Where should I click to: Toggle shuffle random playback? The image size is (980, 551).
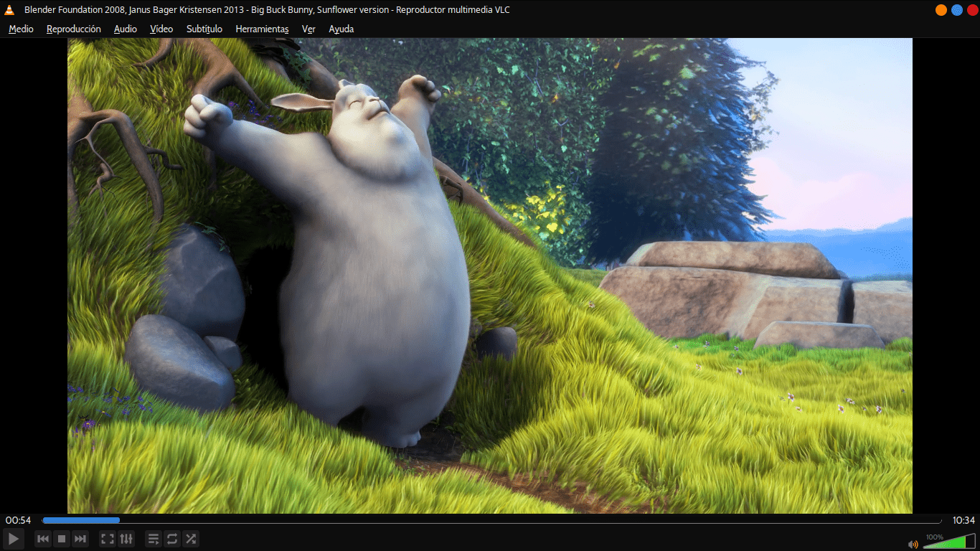point(191,539)
